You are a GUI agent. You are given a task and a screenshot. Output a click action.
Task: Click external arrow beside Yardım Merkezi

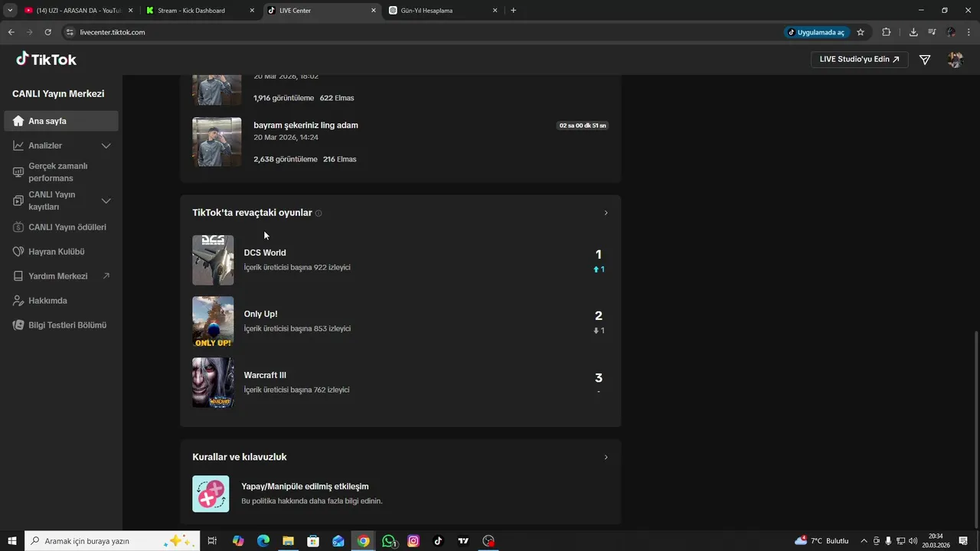coord(106,275)
